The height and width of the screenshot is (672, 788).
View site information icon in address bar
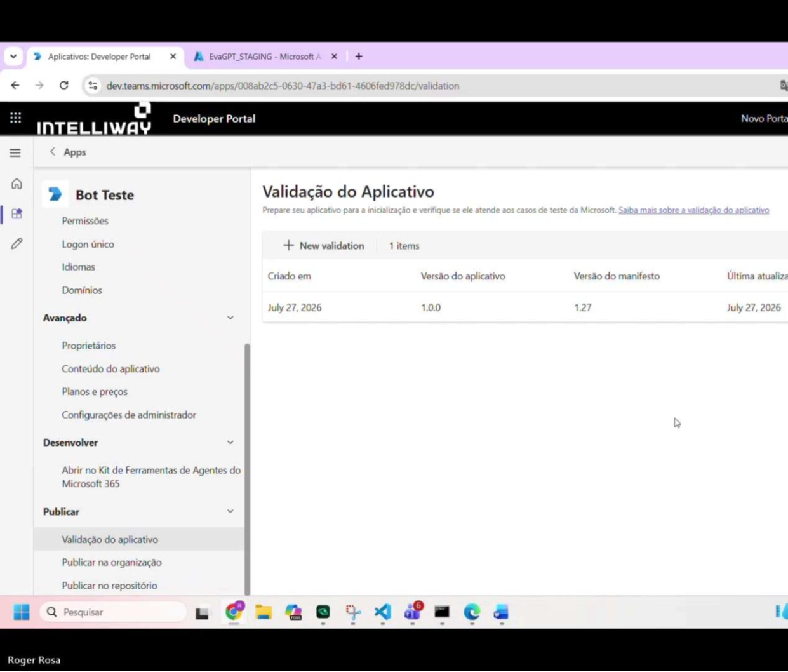coord(93,86)
